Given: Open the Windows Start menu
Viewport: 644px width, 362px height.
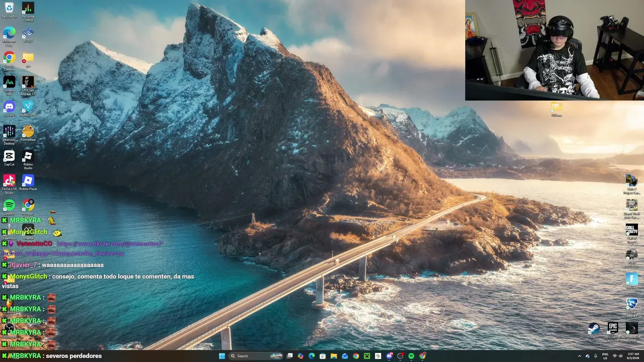Looking at the screenshot, I should 222,356.
